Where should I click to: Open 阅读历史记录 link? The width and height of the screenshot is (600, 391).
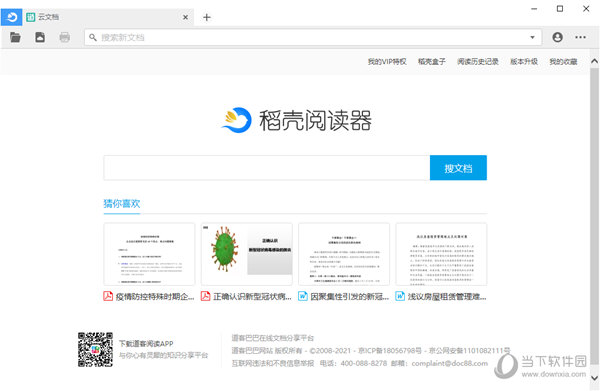(478, 62)
